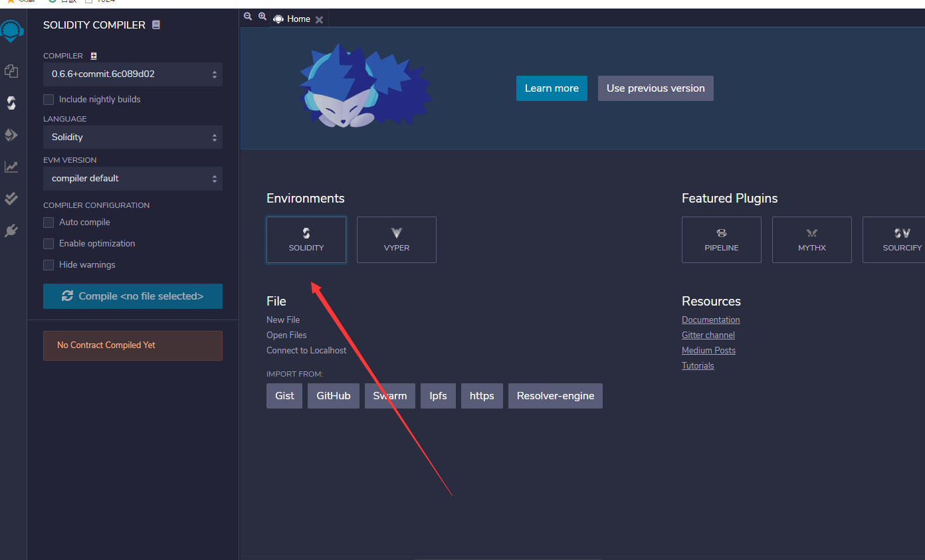Click the Featured Plugins heading
This screenshot has width=925, height=560.
(x=730, y=199)
